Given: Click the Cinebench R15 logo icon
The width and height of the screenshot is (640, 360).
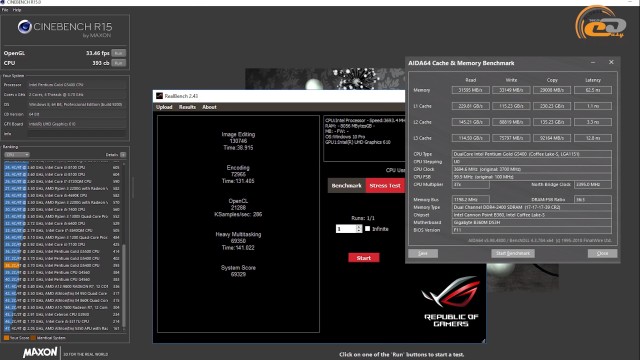Looking at the screenshot, I should (24, 27).
